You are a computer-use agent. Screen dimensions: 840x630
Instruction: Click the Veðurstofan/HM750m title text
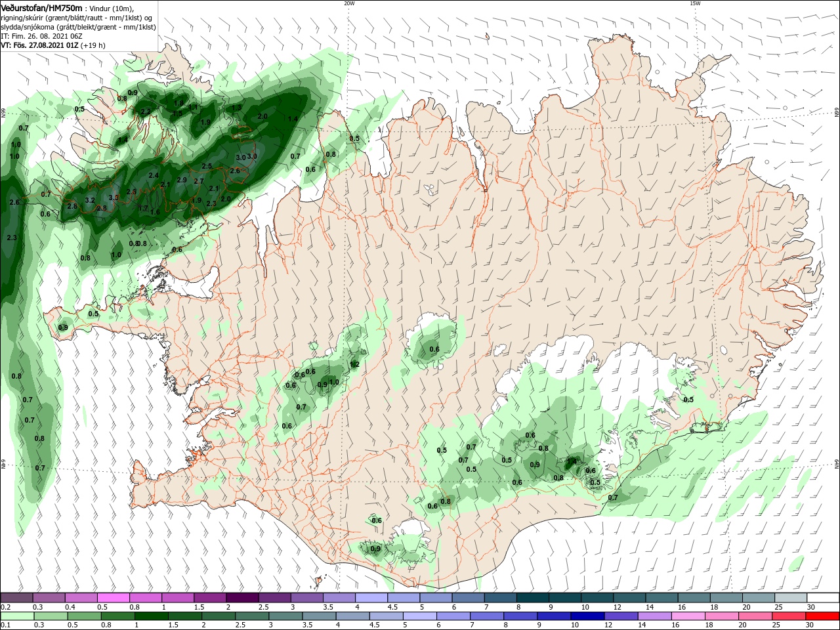pyautogui.click(x=41, y=8)
